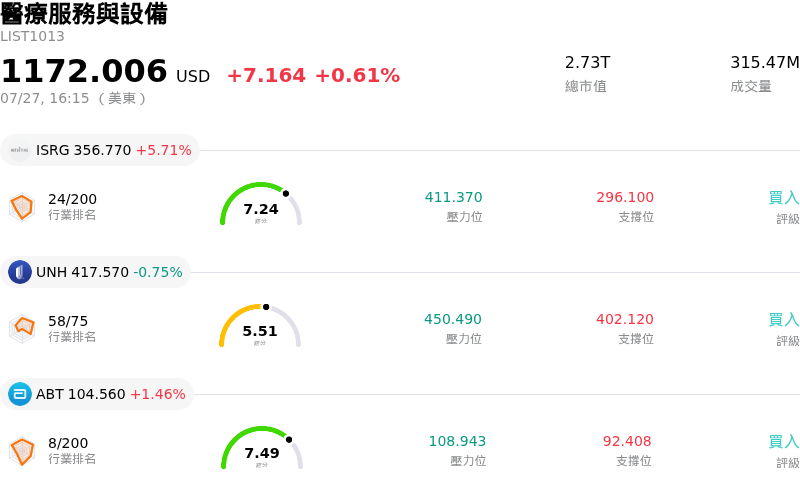Open ISRG industry rank radar icon
This screenshot has height=488, width=800.
coord(22,207)
